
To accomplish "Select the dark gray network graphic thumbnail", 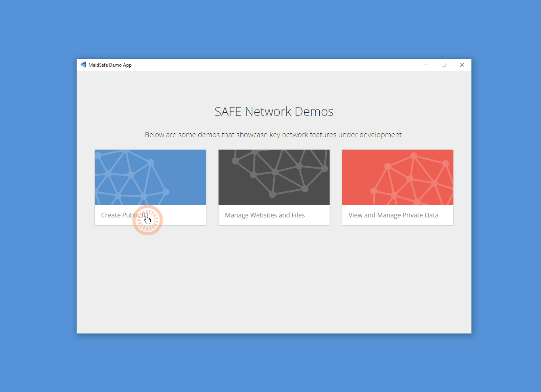I will pos(274,177).
